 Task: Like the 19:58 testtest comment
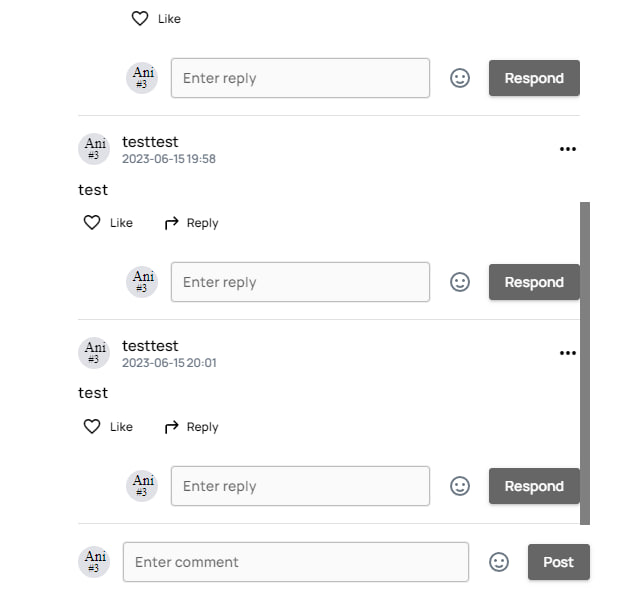click(x=92, y=223)
